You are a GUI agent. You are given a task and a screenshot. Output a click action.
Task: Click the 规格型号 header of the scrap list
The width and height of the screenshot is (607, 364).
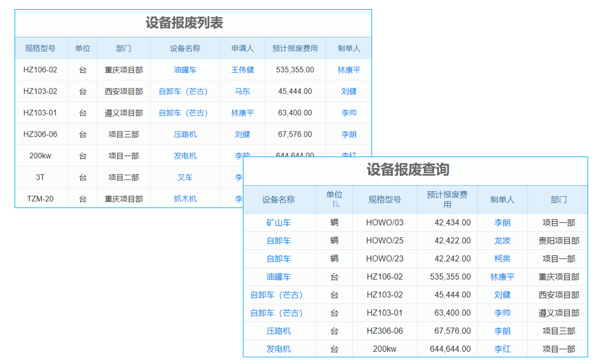point(42,48)
